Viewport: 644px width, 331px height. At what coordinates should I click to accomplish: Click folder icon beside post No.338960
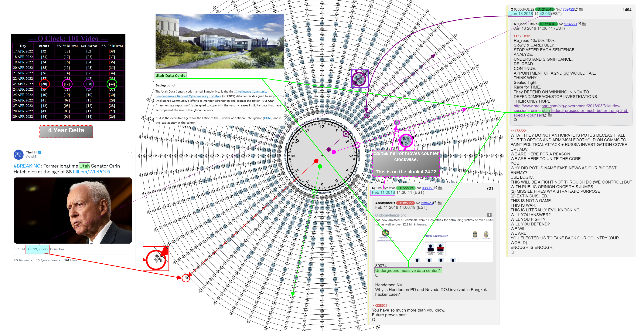(x=441, y=188)
